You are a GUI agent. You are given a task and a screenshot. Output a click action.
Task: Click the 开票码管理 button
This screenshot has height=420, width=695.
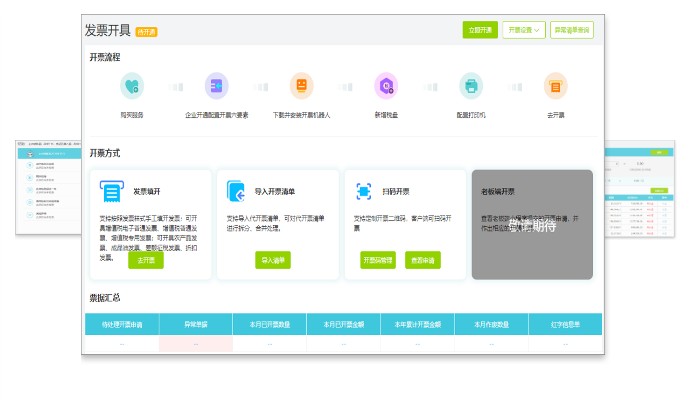[378, 260]
